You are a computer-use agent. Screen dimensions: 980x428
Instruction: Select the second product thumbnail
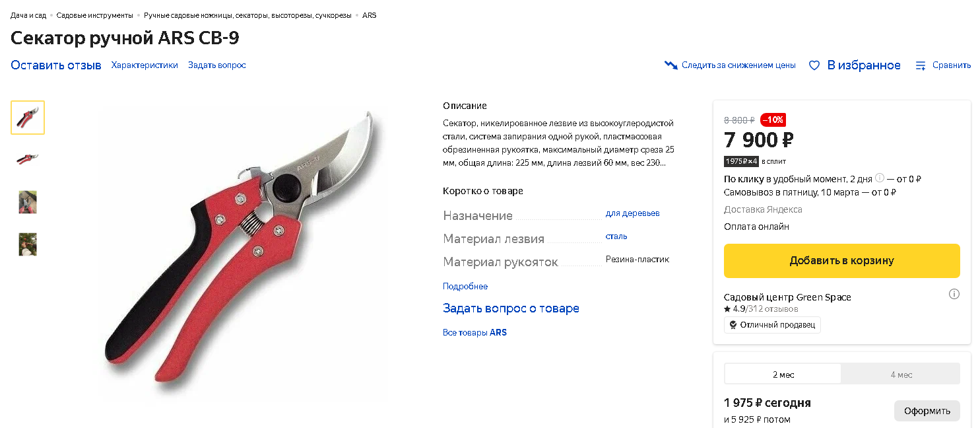point(28,159)
